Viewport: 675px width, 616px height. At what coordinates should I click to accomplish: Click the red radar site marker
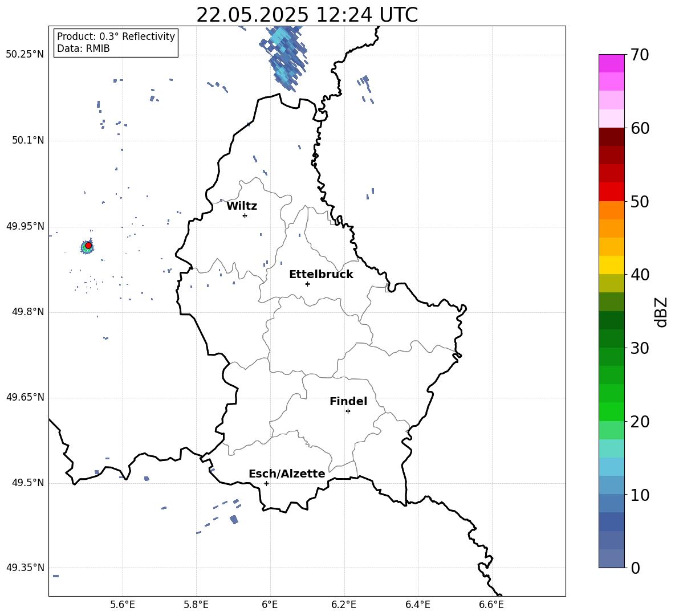tap(88, 246)
